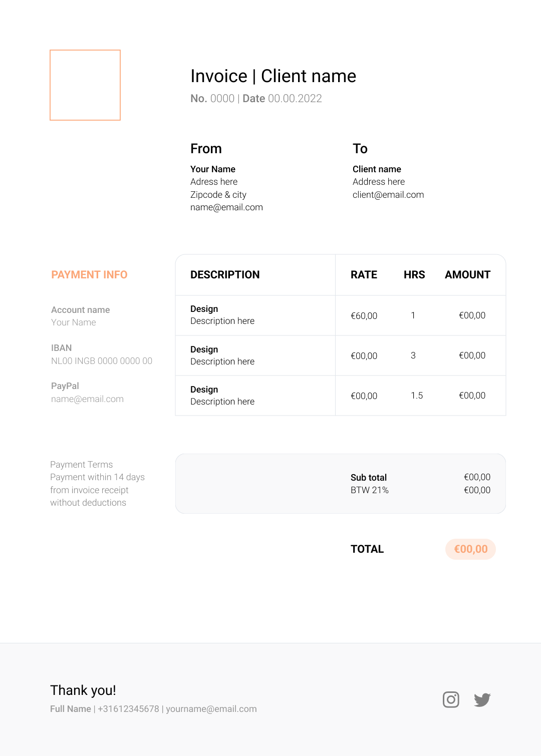Click the €60,00 rate cell
541x756 pixels.
click(364, 316)
